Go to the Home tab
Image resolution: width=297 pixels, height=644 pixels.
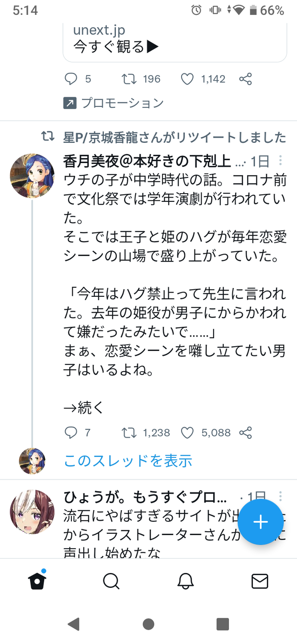pos(37,581)
